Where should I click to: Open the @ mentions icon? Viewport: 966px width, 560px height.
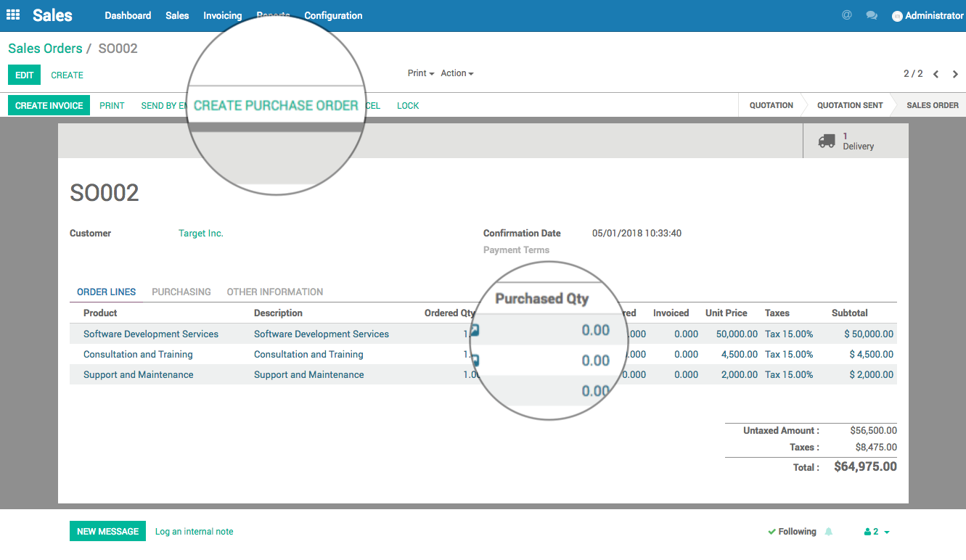point(847,15)
